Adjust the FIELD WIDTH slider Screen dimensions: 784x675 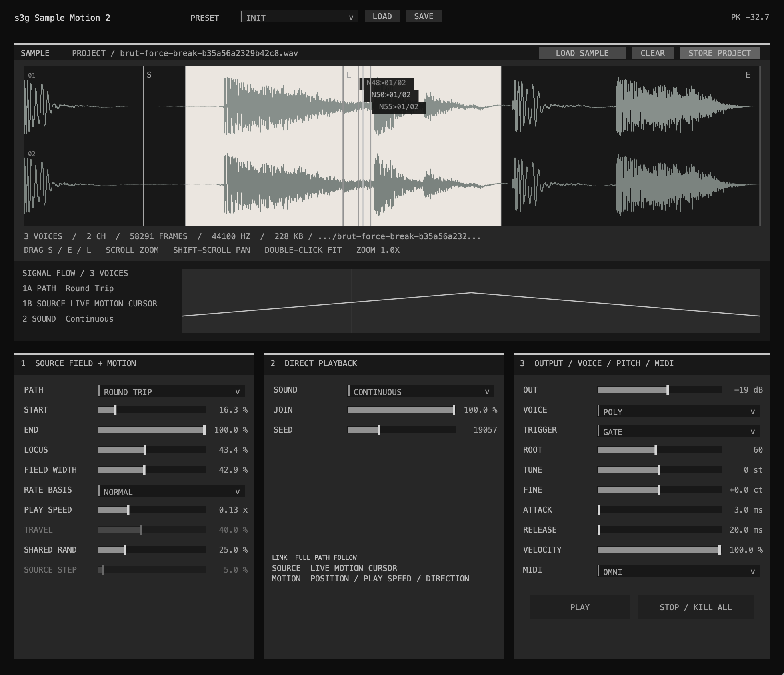[x=152, y=470]
